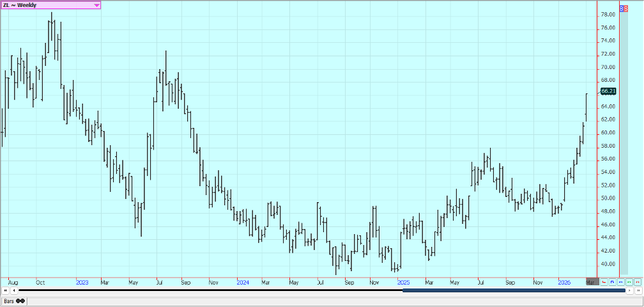Click the 2025 year label on the time axis
Screen dimensions: 644x307
point(402,281)
